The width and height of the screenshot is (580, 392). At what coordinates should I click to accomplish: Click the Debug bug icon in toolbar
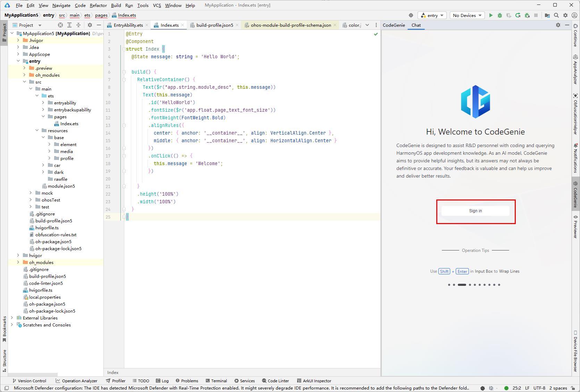pos(500,15)
